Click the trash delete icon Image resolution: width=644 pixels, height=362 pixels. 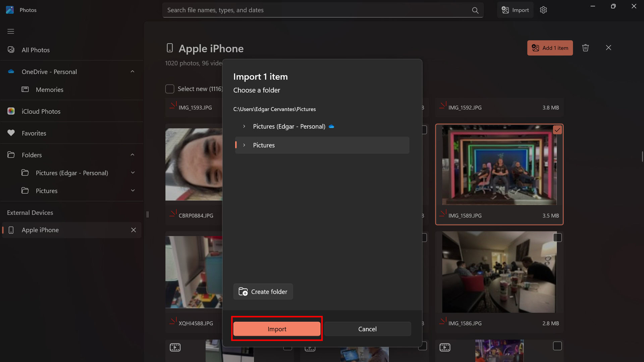585,48
